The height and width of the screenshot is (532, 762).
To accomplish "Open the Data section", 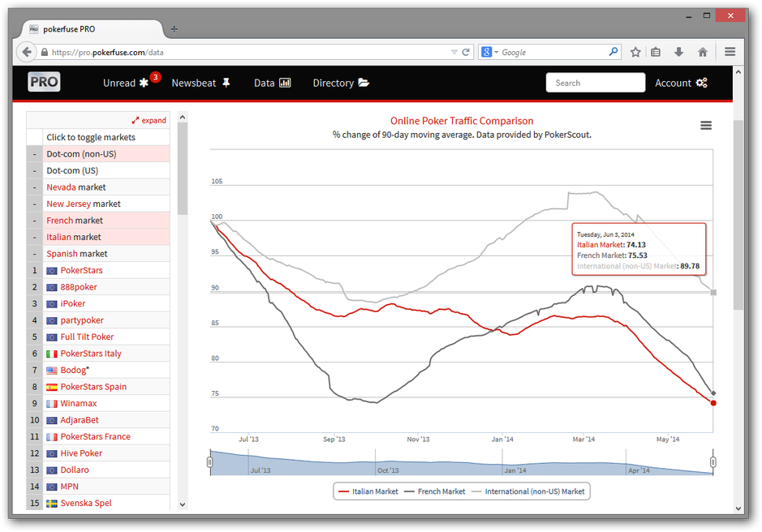I will (272, 83).
